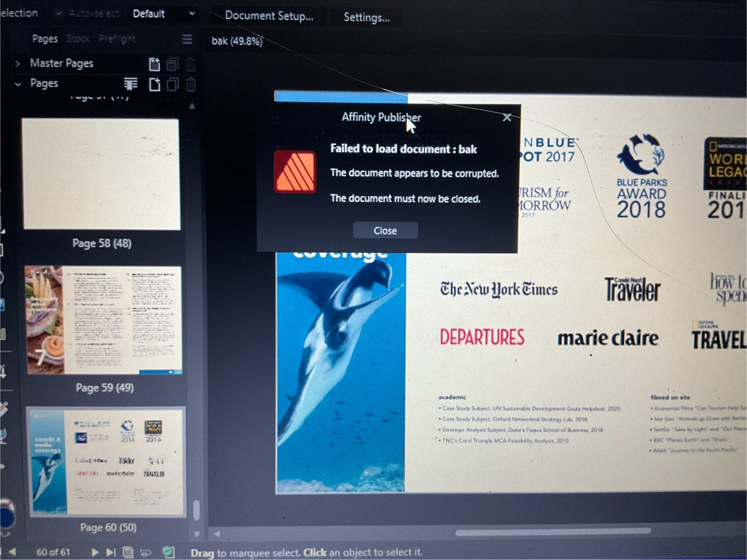This screenshot has height=560, width=747.
Task: Click 'The document must now be closed.' text
Action: pyautogui.click(x=405, y=199)
